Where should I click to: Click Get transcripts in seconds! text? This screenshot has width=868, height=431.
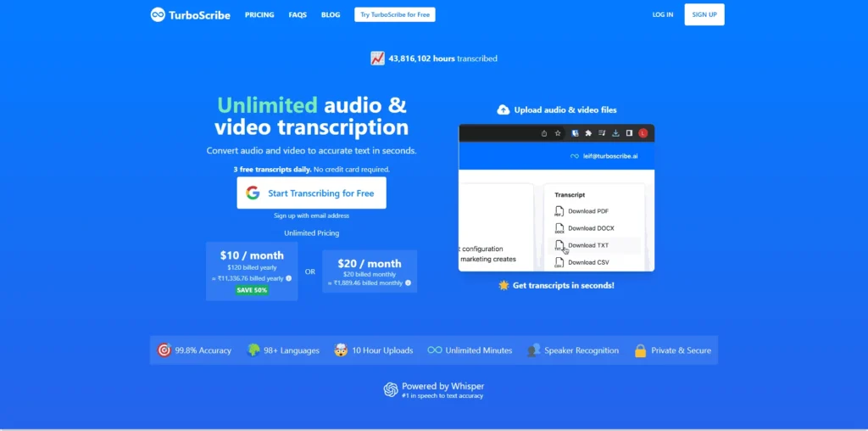564,285
